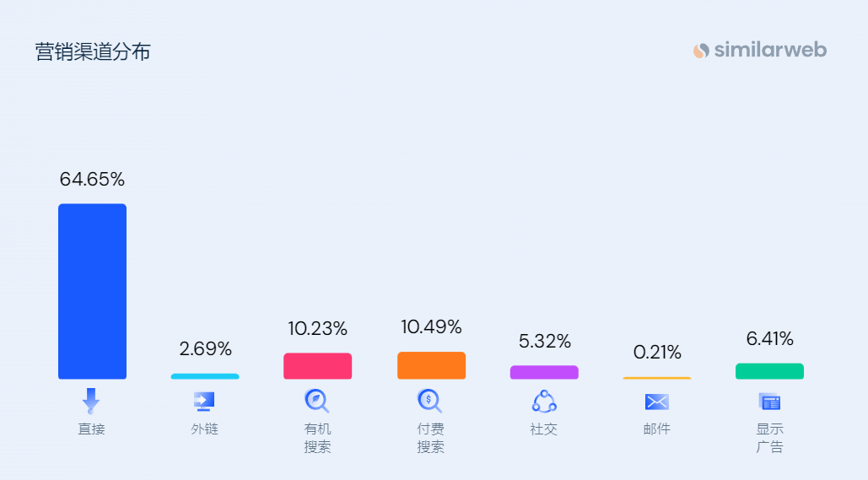This screenshot has height=480, width=868.
Task: Click the 社交 channel label text
Action: [x=544, y=429]
